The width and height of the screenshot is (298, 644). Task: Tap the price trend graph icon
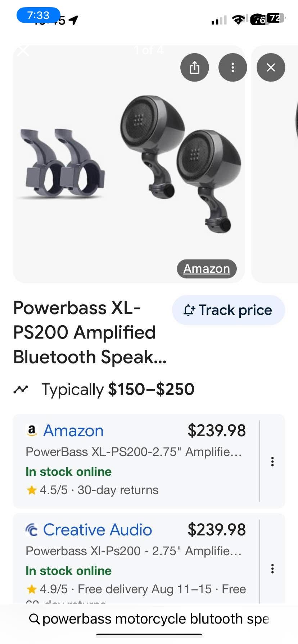point(21,389)
